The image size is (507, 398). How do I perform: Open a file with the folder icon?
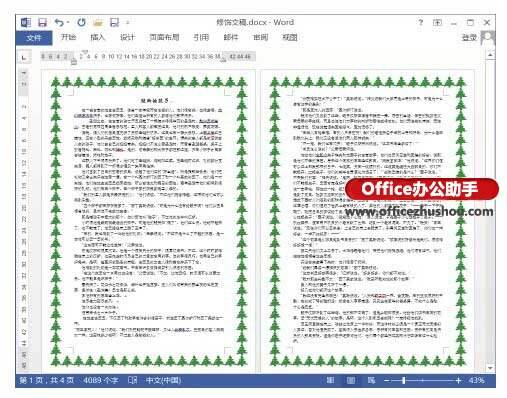98,23
